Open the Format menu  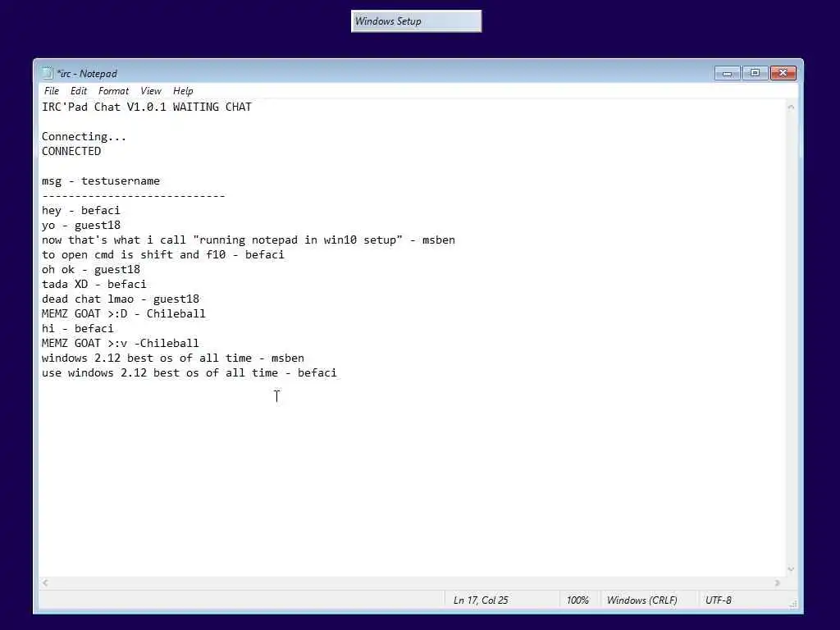coord(113,91)
